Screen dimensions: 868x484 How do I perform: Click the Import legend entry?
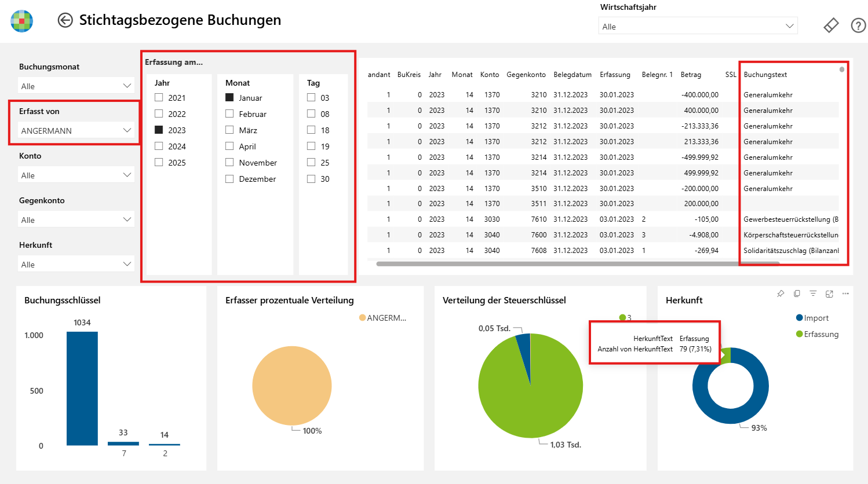[812, 318]
